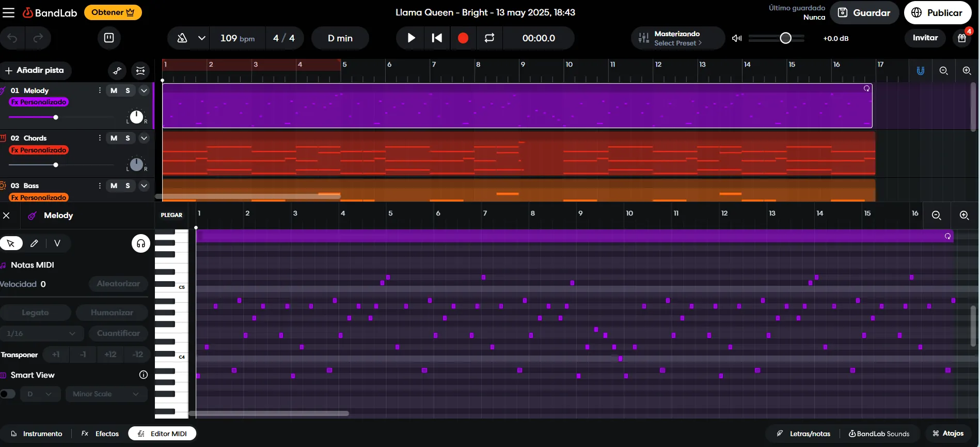The height and width of the screenshot is (447, 980).
Task: Zoom in the track timeline
Action: pyautogui.click(x=967, y=71)
